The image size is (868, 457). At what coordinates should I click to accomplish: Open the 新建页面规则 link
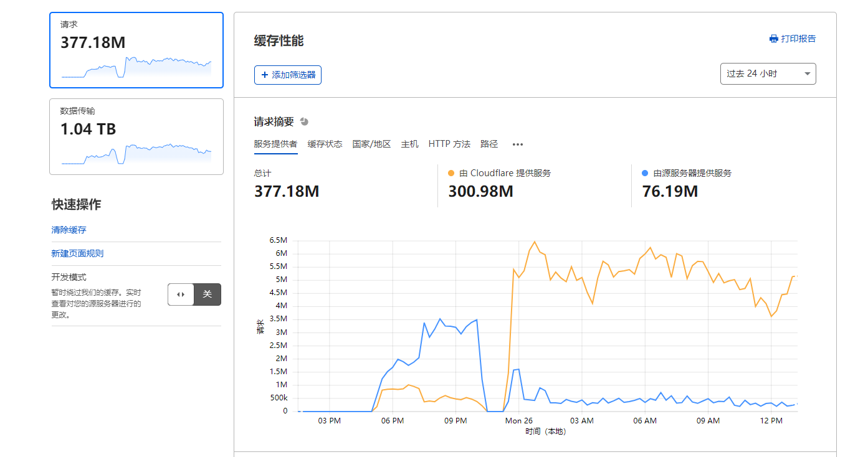coord(77,253)
